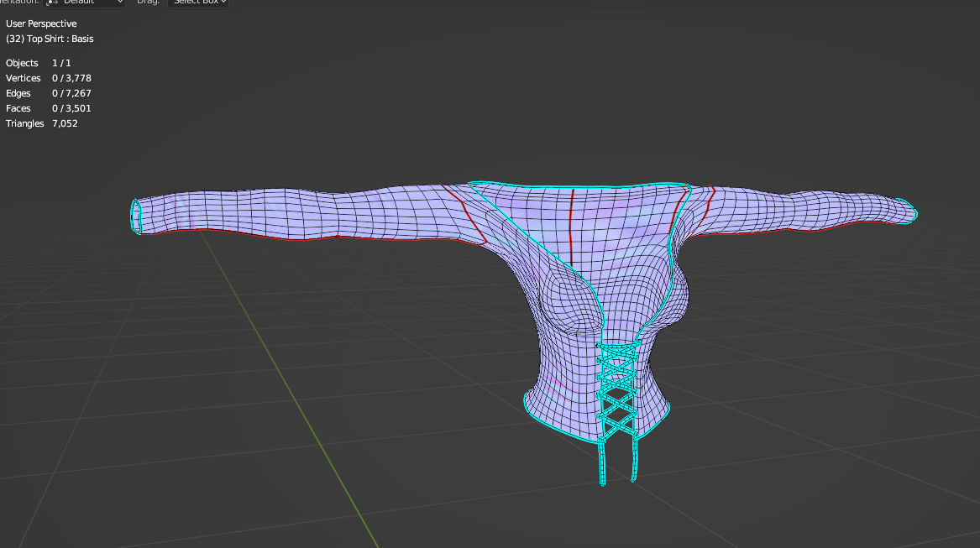980x548 pixels.
Task: Click the Objects '1 / 1' value
Action: pyautogui.click(x=61, y=63)
